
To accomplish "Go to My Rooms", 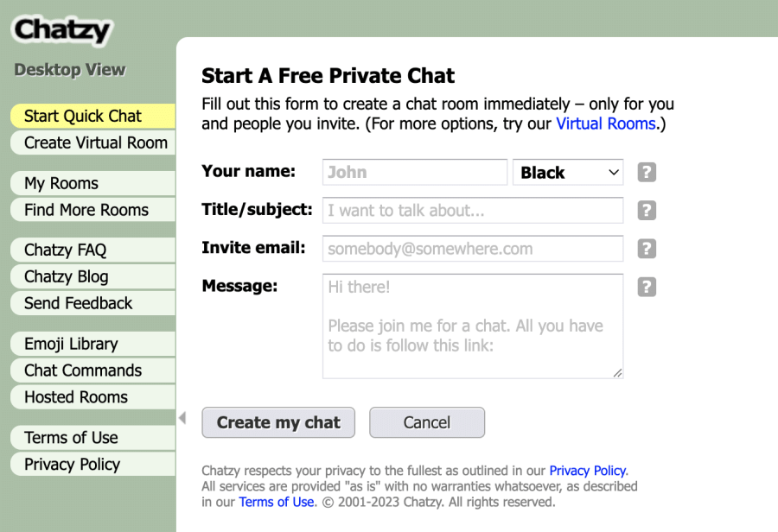I will coord(61,183).
